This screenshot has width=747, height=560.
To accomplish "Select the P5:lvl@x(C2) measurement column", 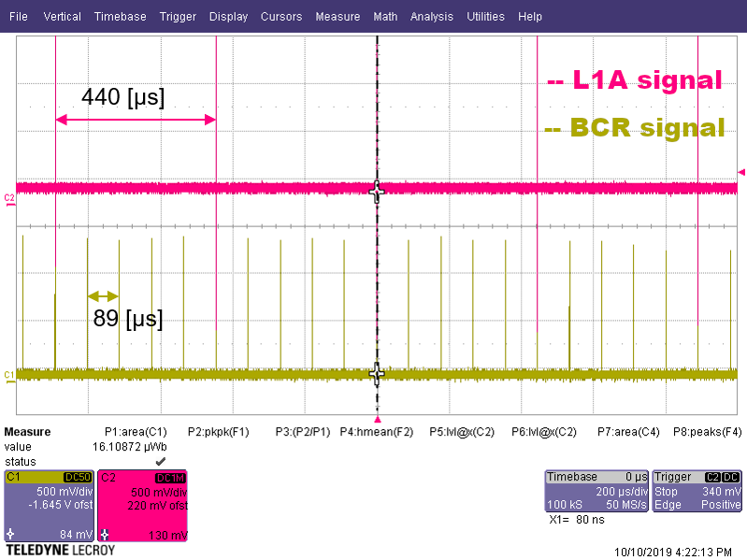I will click(x=462, y=432).
